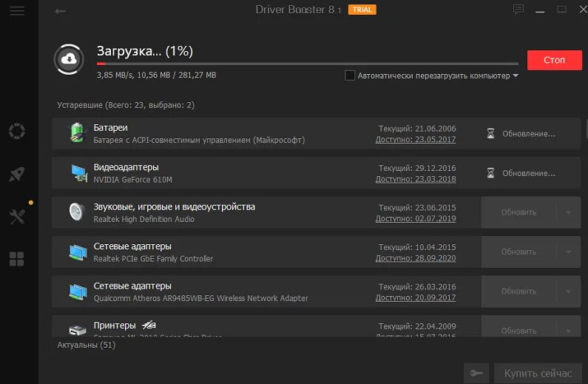Viewport: 588px width, 384px height.
Task: Click Текущий: 22.04.2009 date
Action: pyautogui.click(x=417, y=326)
